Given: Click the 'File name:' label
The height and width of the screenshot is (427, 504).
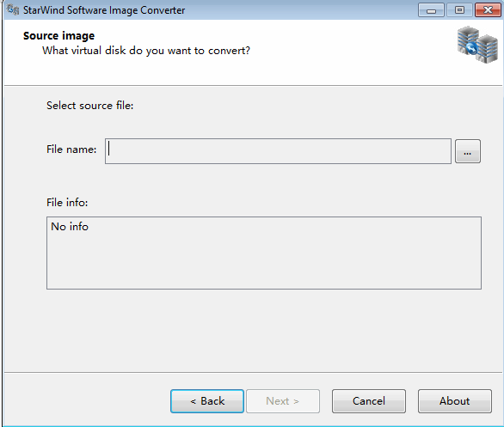Looking at the screenshot, I should point(71,149).
